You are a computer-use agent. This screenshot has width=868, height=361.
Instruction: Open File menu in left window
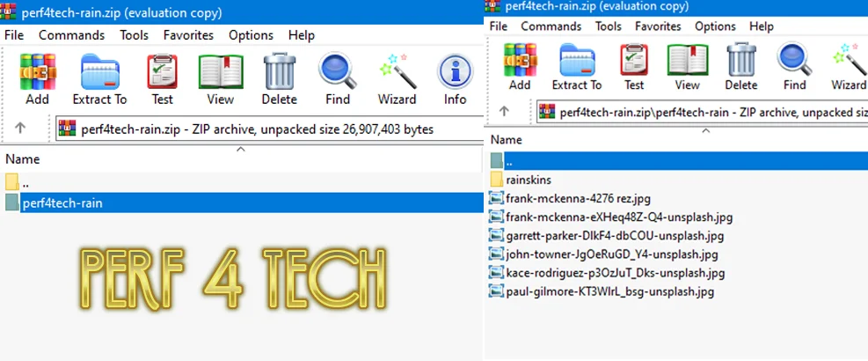pyautogui.click(x=14, y=35)
